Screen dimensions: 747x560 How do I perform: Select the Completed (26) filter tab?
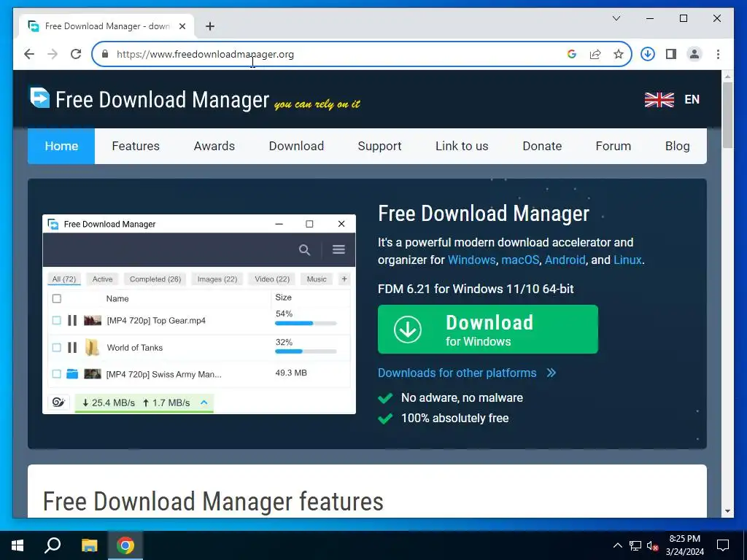[x=155, y=279]
